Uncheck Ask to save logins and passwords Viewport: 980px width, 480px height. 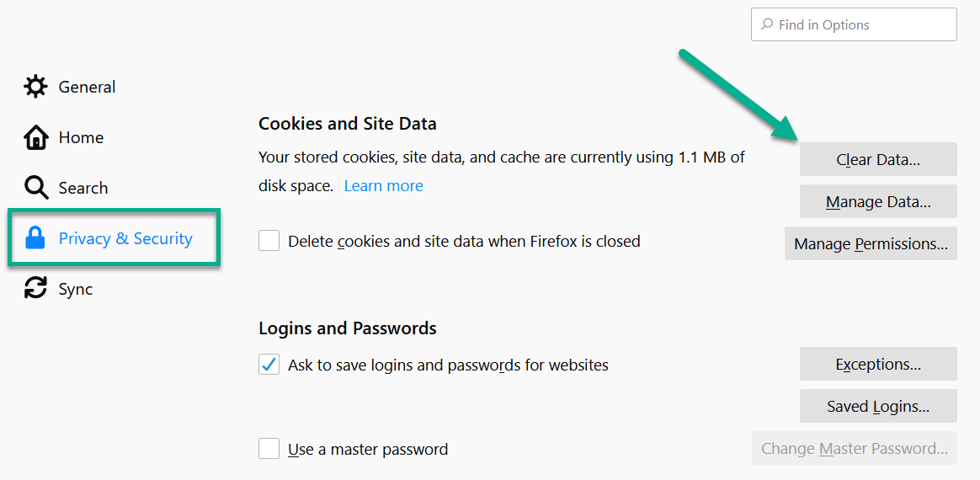click(269, 365)
